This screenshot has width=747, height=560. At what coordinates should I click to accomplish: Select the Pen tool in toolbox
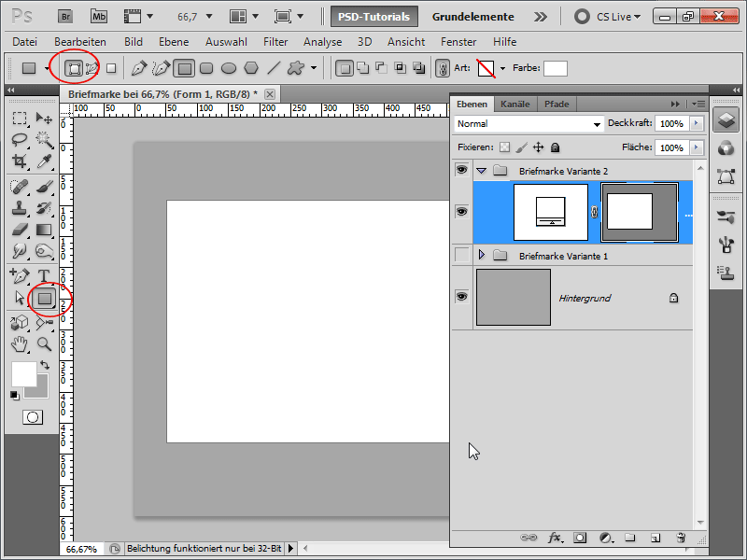tap(19, 276)
